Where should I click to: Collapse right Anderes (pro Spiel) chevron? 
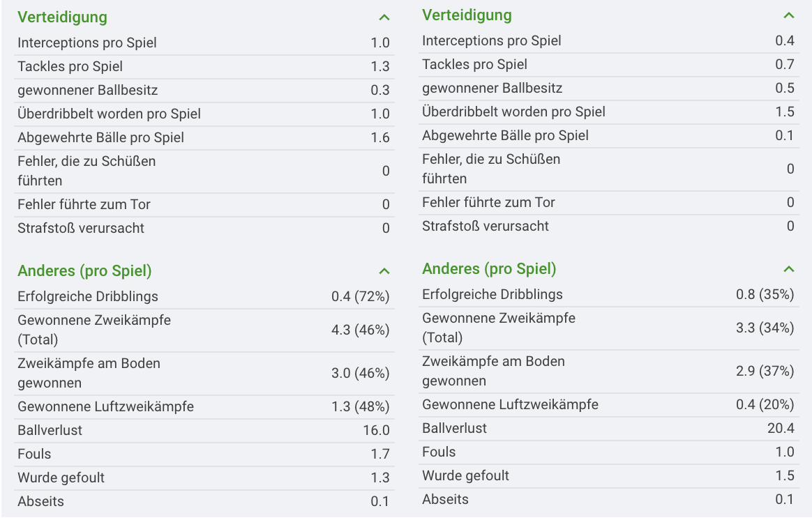(x=788, y=269)
